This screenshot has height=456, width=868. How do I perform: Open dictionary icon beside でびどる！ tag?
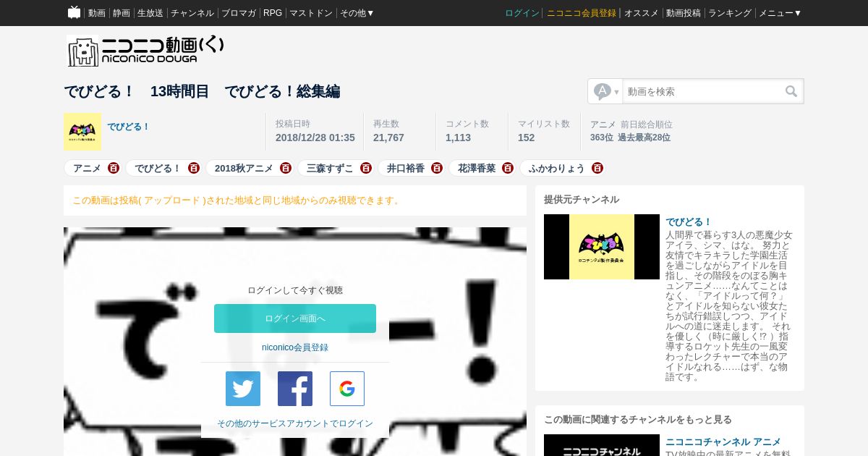point(193,168)
